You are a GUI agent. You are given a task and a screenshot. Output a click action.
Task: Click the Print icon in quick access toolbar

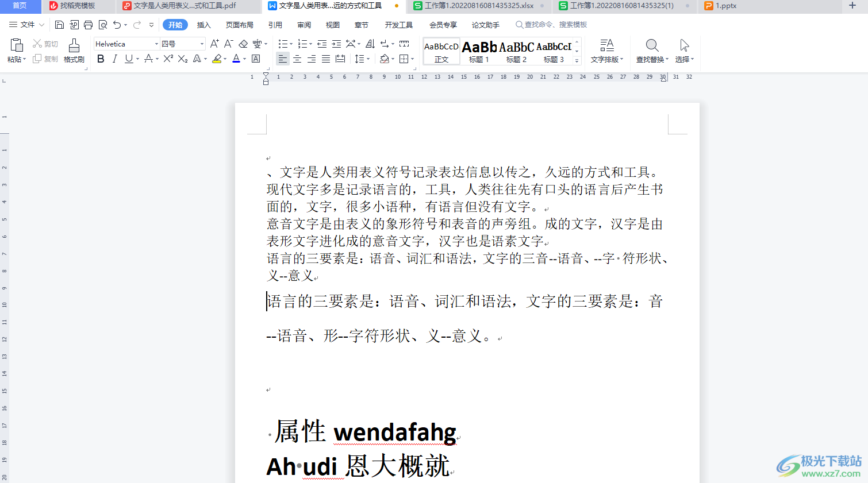88,25
